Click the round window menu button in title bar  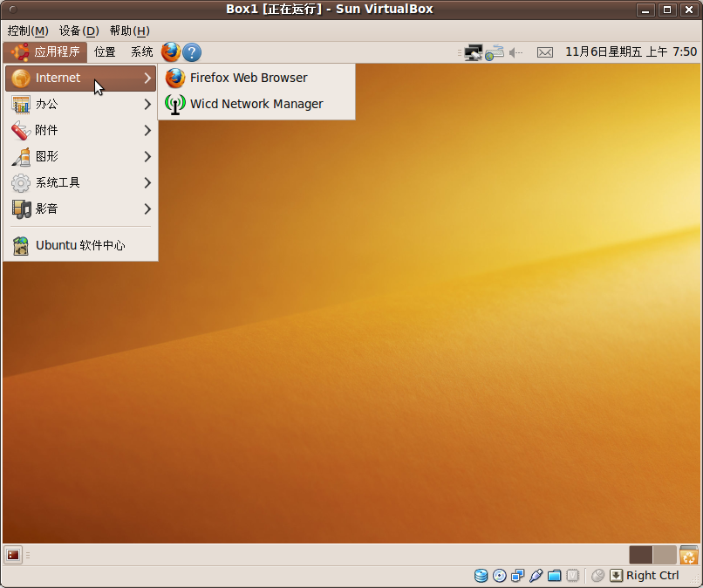click(12, 10)
